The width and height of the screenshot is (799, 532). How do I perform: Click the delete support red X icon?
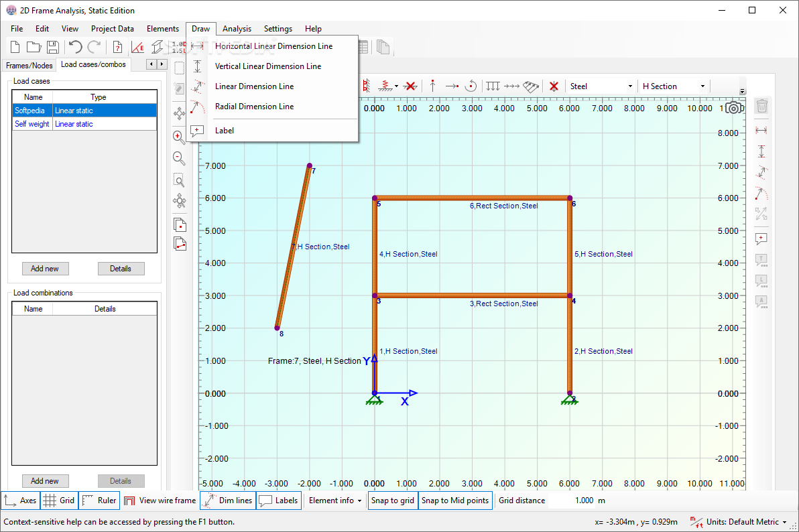410,86
